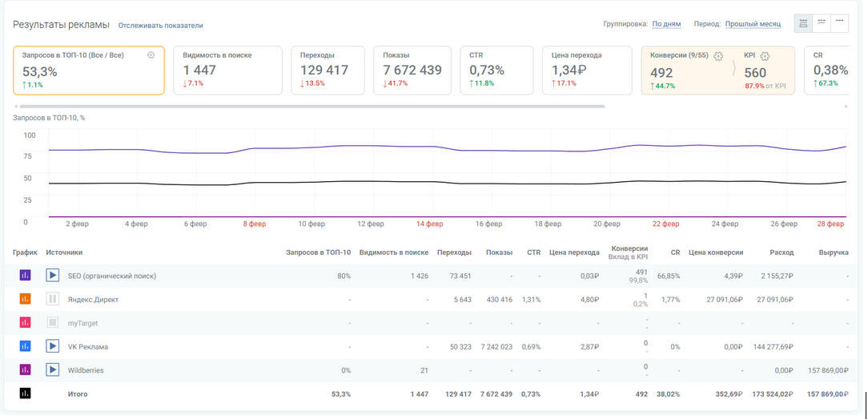Click the horizontal scrollbar under metric cards
Image resolution: width=868 pixels, height=420 pixels.
[312, 106]
